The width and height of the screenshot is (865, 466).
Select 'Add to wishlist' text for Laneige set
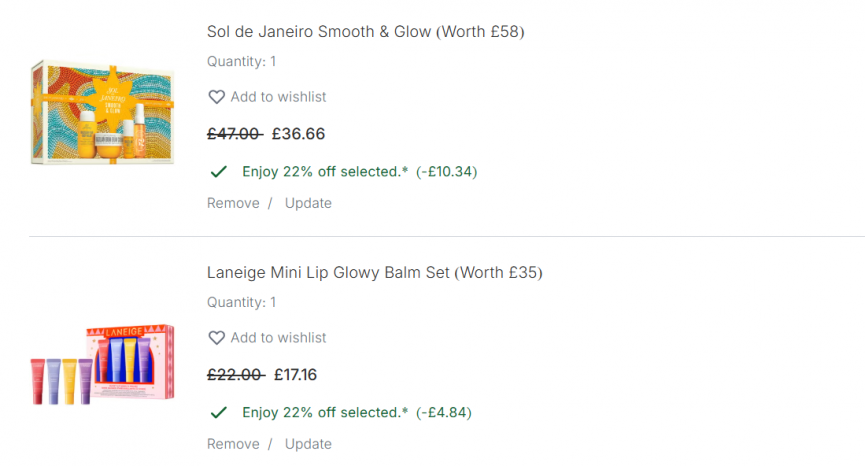(x=278, y=338)
